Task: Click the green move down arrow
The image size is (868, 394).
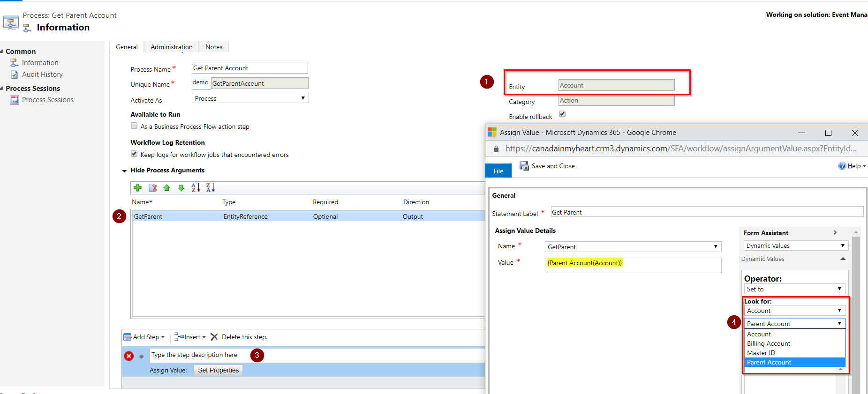Action: (x=181, y=188)
